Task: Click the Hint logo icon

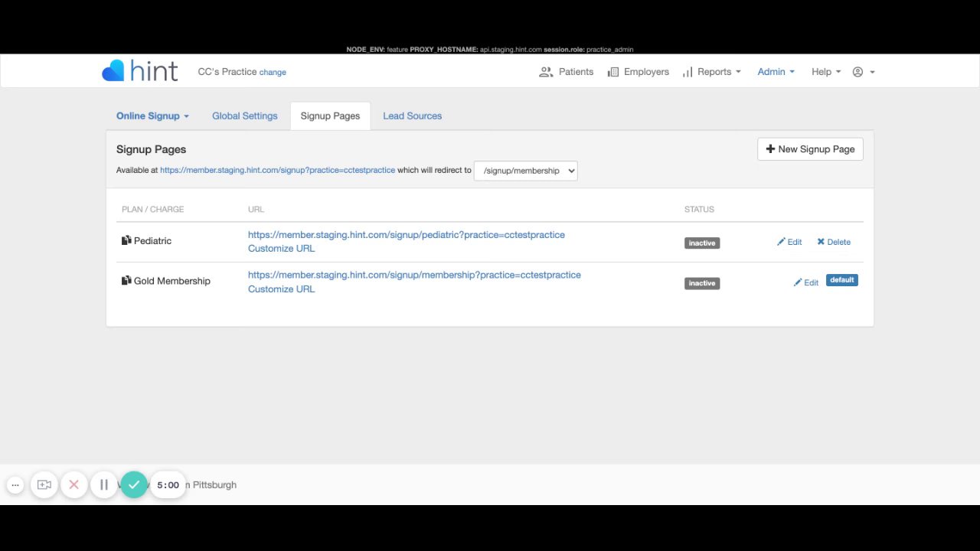Action: [x=113, y=71]
